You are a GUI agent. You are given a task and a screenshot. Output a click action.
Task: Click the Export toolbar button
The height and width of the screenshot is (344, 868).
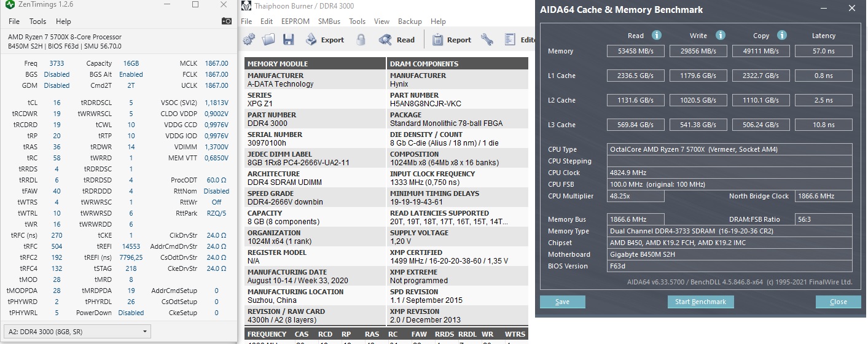(x=324, y=40)
